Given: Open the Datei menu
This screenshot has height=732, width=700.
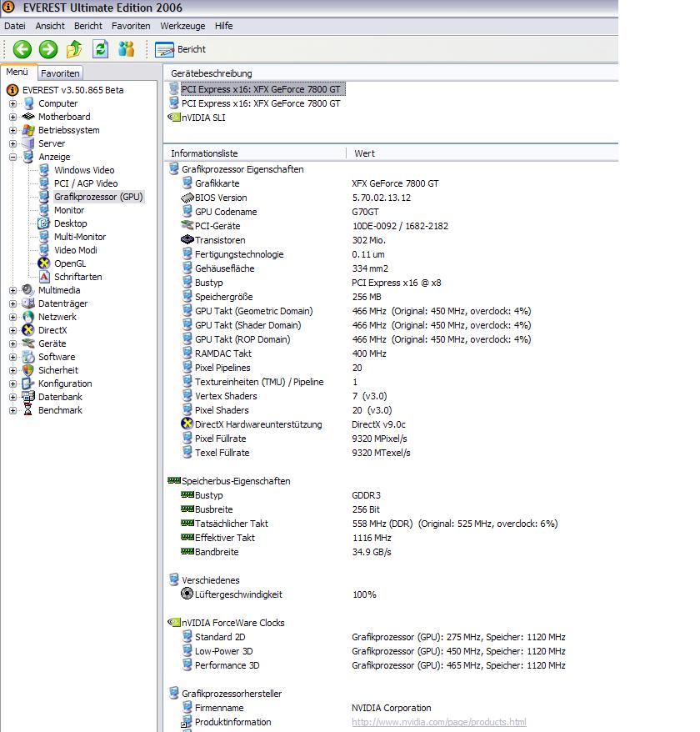Looking at the screenshot, I should tap(15, 26).
